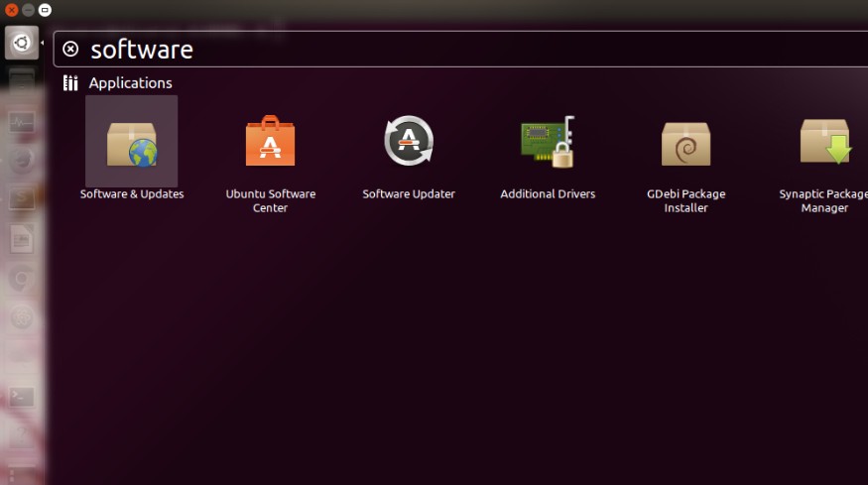Image resolution: width=868 pixels, height=485 pixels.
Task: Maximize the Dash with the square window button
Action: (45, 10)
